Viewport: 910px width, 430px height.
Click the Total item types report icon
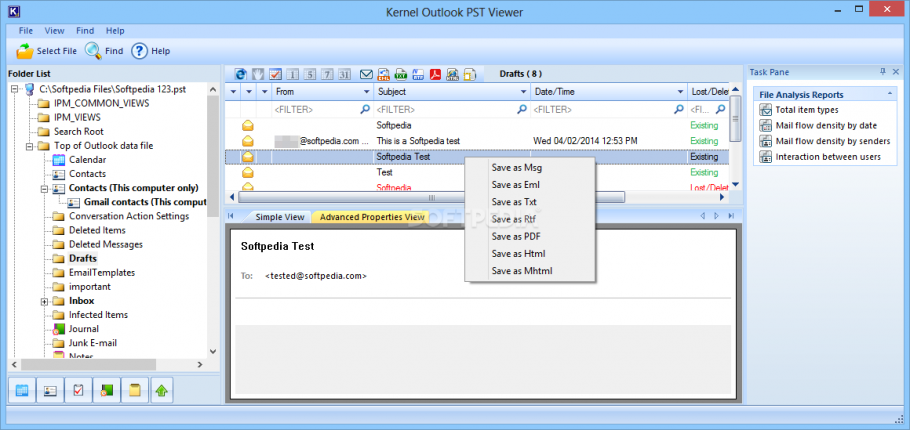[765, 110]
